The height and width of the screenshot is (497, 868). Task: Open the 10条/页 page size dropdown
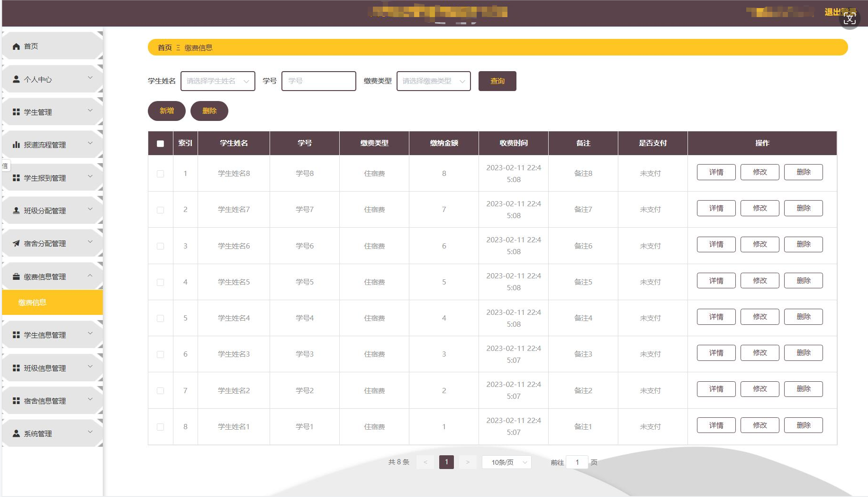click(x=506, y=462)
